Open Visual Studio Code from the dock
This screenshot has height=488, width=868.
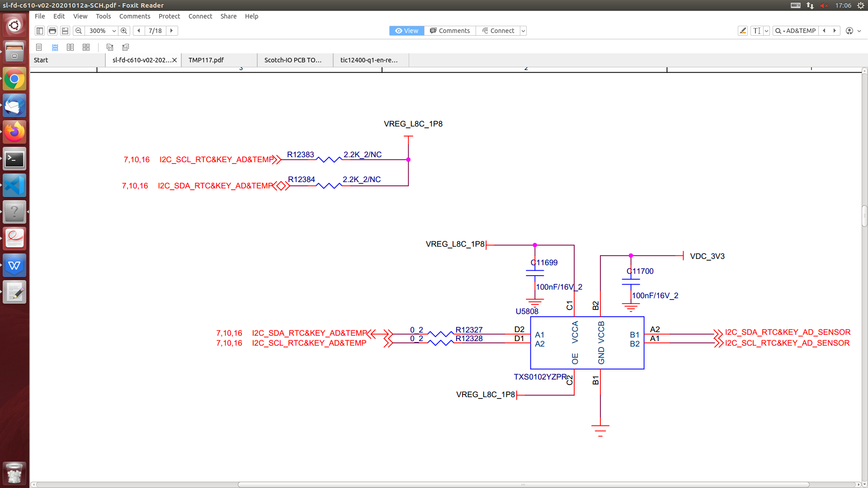coord(14,186)
